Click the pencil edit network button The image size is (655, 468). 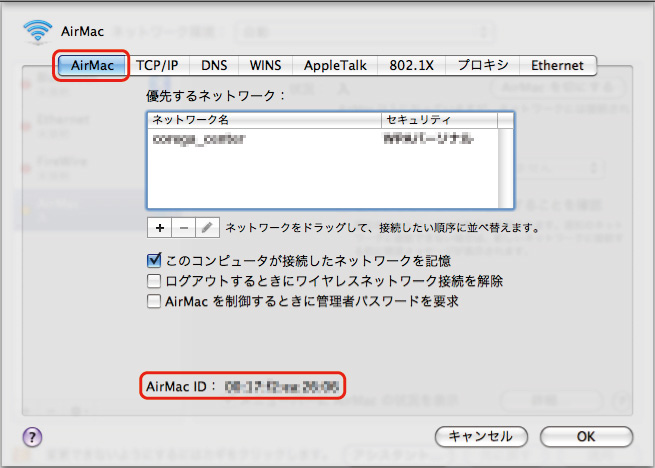tap(207, 228)
